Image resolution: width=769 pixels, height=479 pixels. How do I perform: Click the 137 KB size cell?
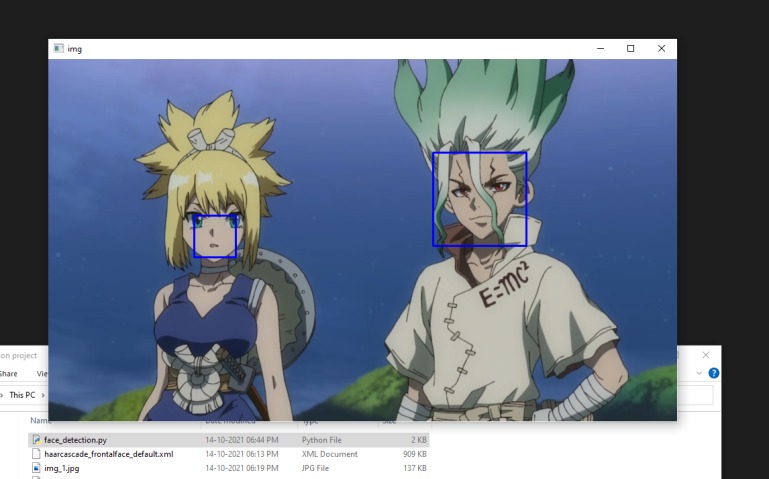click(x=415, y=468)
